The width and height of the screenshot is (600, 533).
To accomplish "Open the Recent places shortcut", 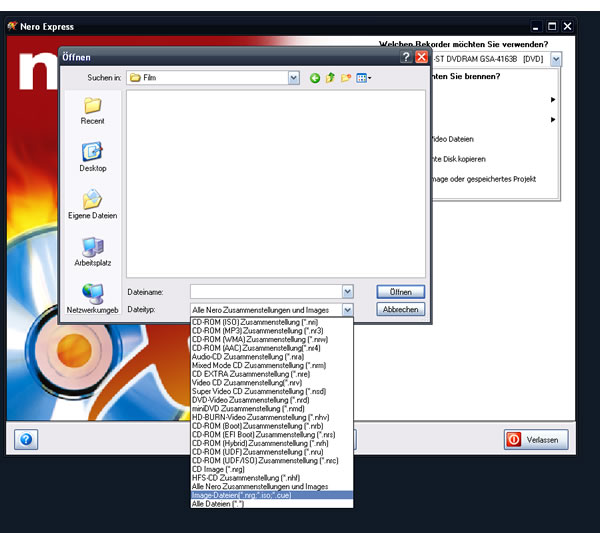I will [x=92, y=111].
